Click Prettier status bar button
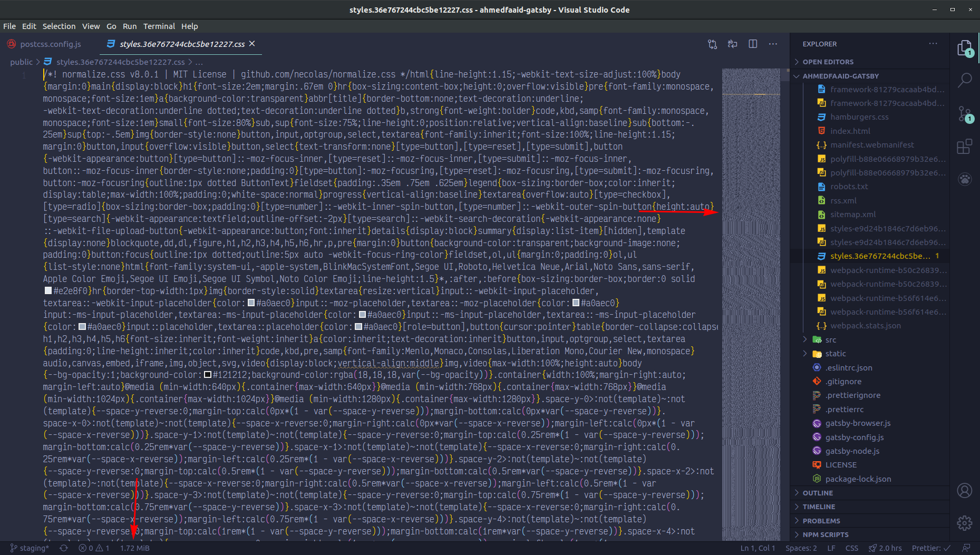Viewport: 980px width, 555px height. point(930,548)
